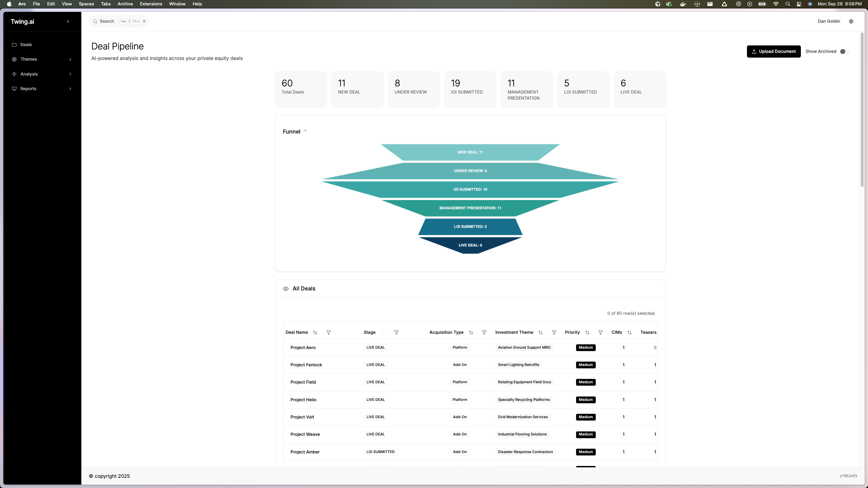
Task: Open settings via the gear icon
Action: coord(851,21)
